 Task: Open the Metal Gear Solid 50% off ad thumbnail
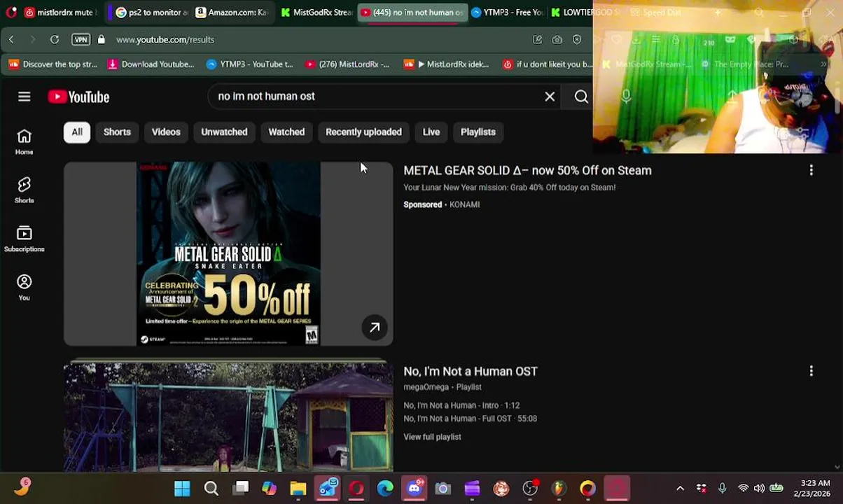pos(228,253)
